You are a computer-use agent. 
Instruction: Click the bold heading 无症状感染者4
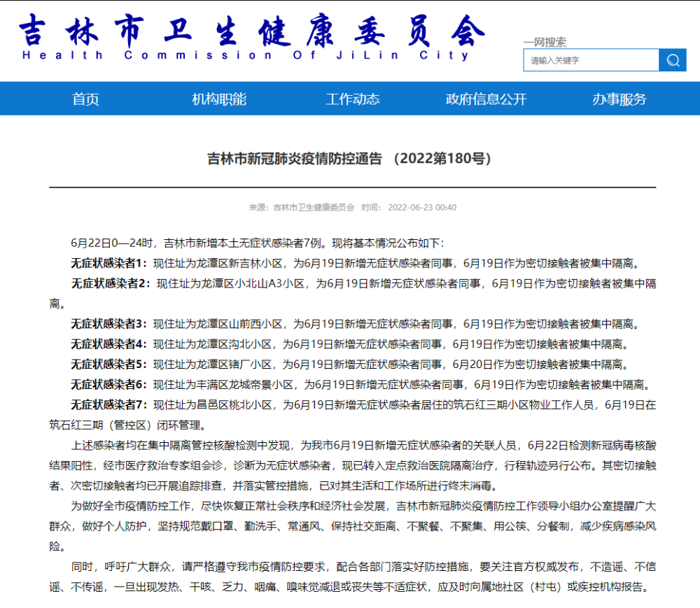[x=108, y=344]
